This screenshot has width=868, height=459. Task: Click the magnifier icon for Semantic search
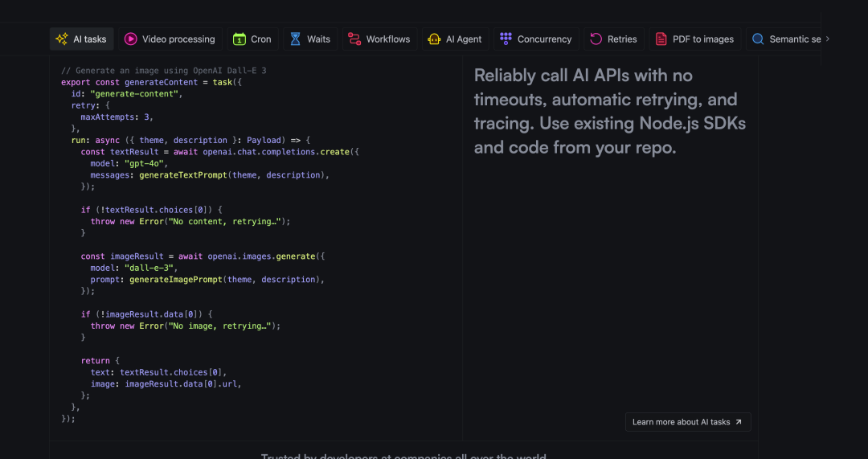758,39
